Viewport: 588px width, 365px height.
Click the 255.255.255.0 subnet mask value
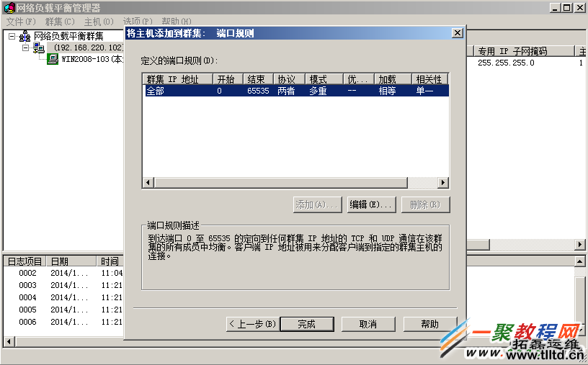click(506, 63)
